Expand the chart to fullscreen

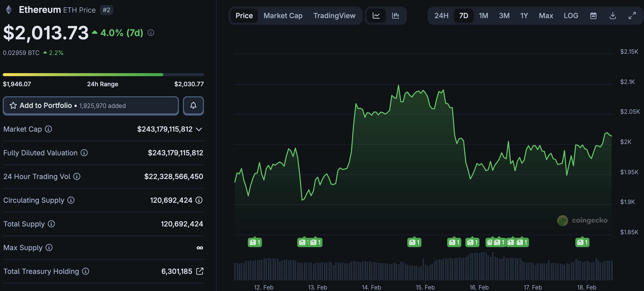pyautogui.click(x=632, y=16)
